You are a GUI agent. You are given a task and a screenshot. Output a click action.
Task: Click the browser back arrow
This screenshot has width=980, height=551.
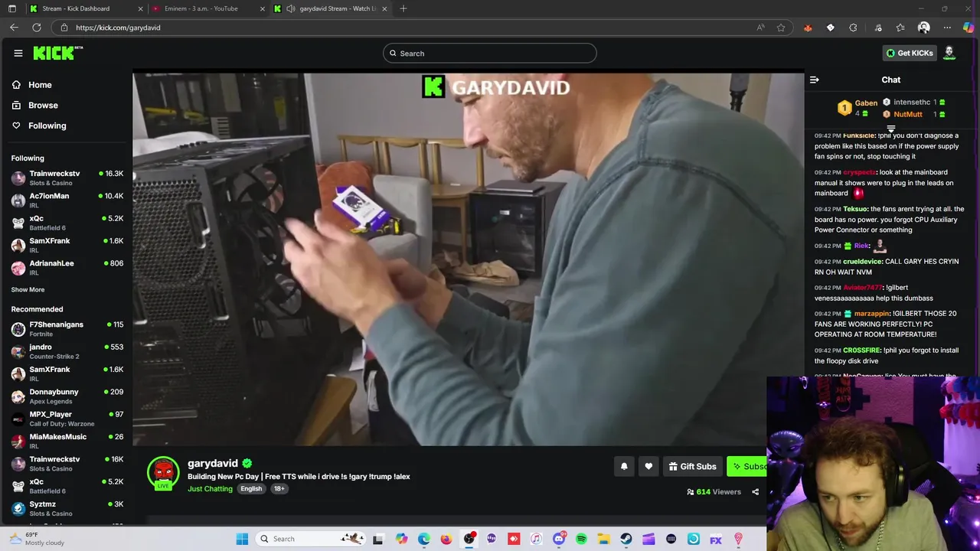[x=14, y=28]
